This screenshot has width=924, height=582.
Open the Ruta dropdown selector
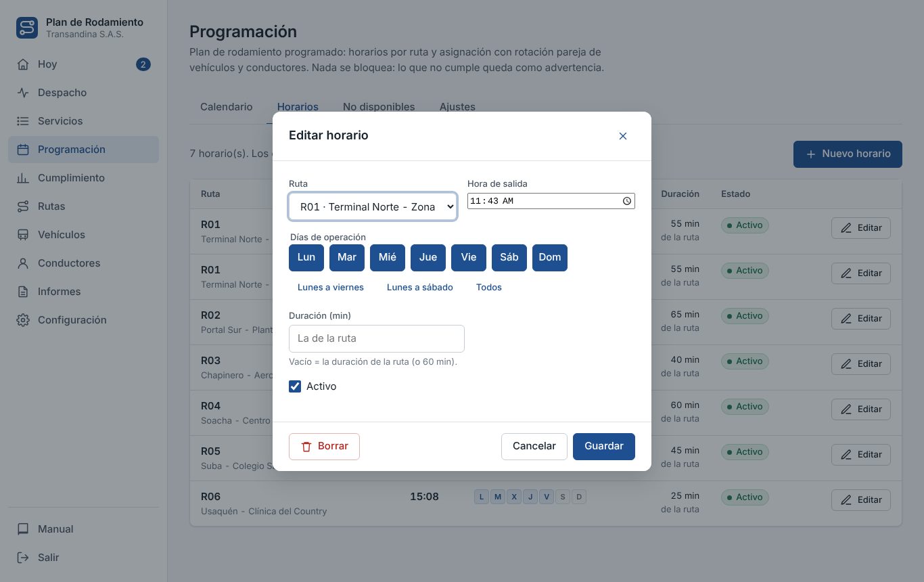[x=373, y=206]
